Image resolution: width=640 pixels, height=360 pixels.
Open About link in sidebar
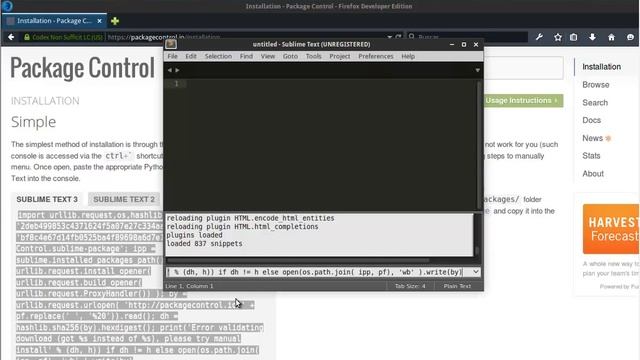point(593,174)
